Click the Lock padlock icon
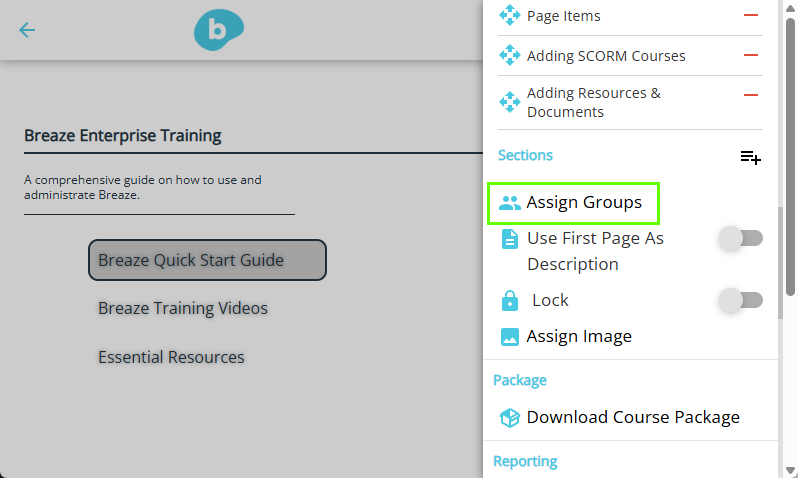 click(x=509, y=300)
